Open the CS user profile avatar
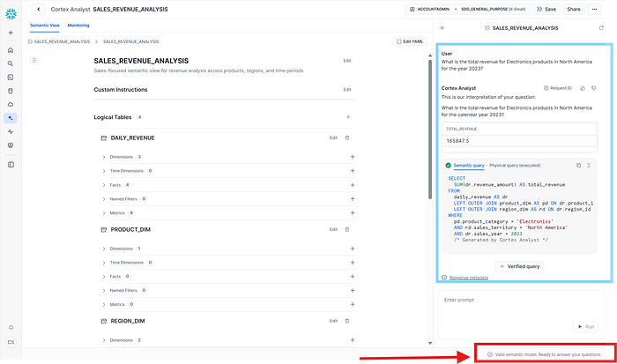 [x=11, y=342]
